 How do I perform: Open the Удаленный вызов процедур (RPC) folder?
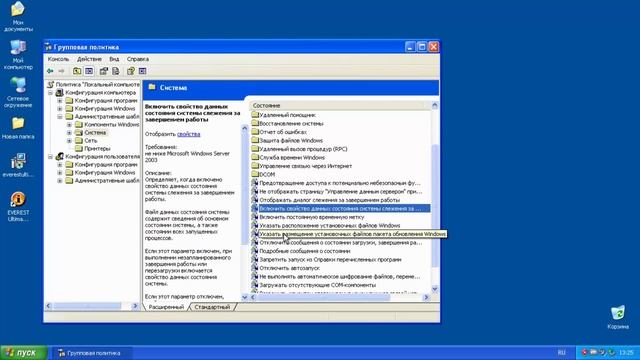300,149
